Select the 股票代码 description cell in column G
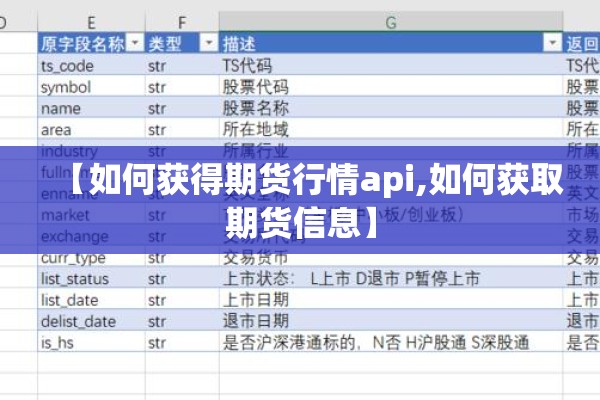Screen dimensions: 600x400 [x=391, y=86]
